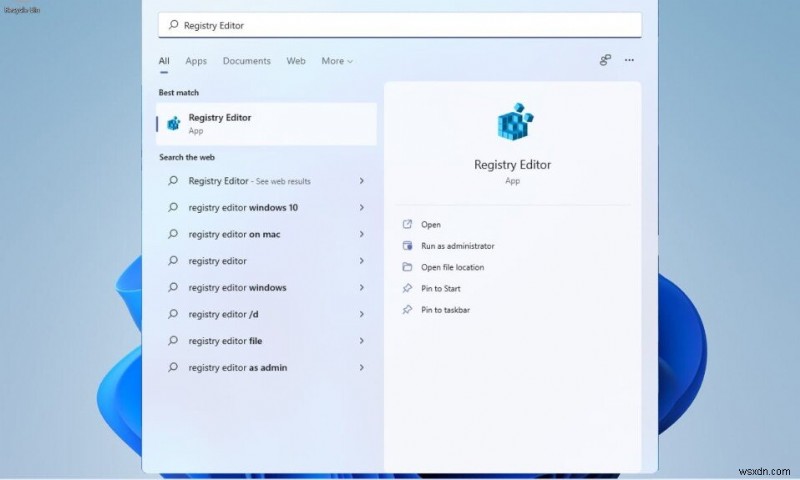Click the Registry Editor search input field
Image resolution: width=800 pixels, height=480 pixels.
coord(399,25)
